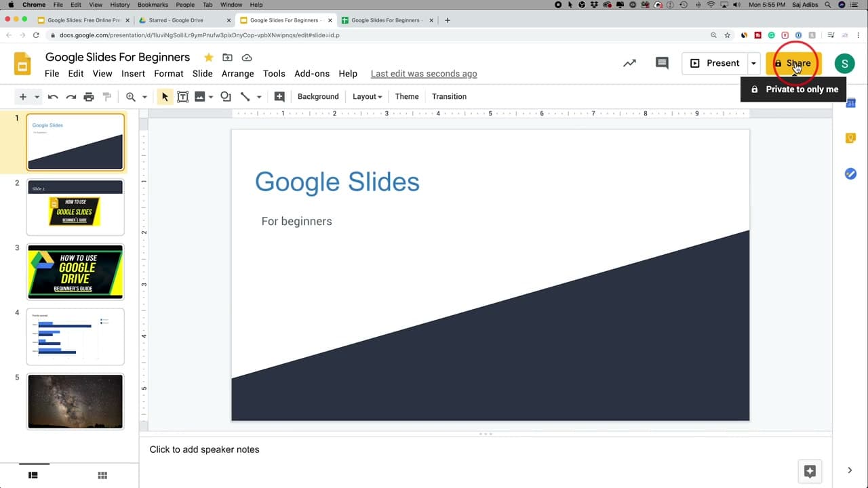Select the Shape tool icon
The width and height of the screenshot is (868, 488).
226,97
